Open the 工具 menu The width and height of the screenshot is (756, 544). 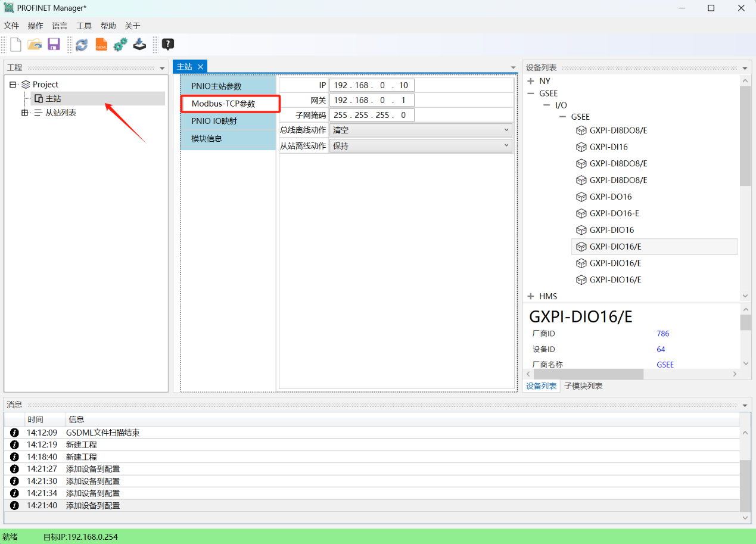point(84,26)
